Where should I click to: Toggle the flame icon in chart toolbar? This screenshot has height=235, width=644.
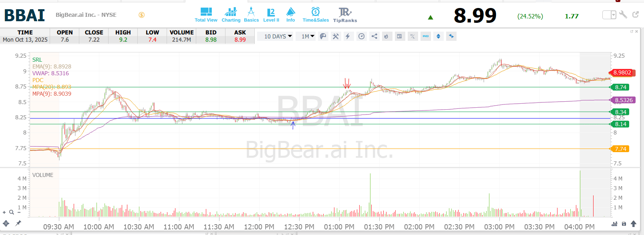click(x=386, y=36)
